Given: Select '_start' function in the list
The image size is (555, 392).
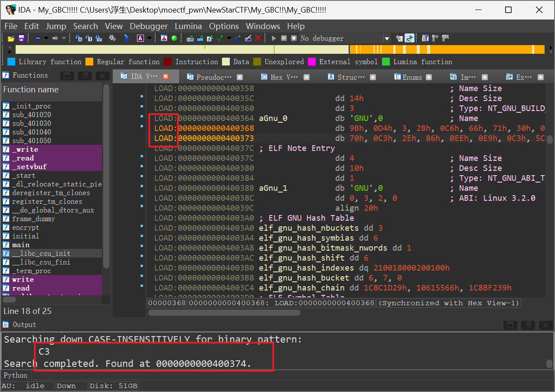Looking at the screenshot, I should (x=23, y=175).
